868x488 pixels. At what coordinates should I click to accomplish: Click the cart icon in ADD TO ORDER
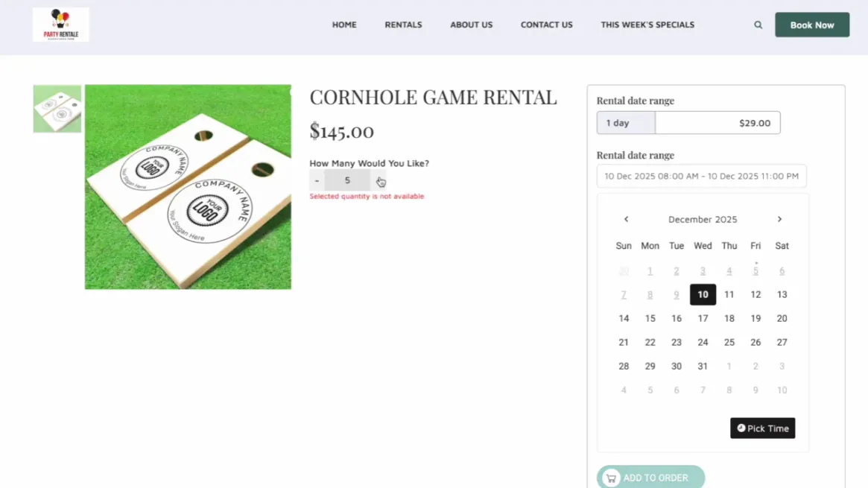coord(611,478)
